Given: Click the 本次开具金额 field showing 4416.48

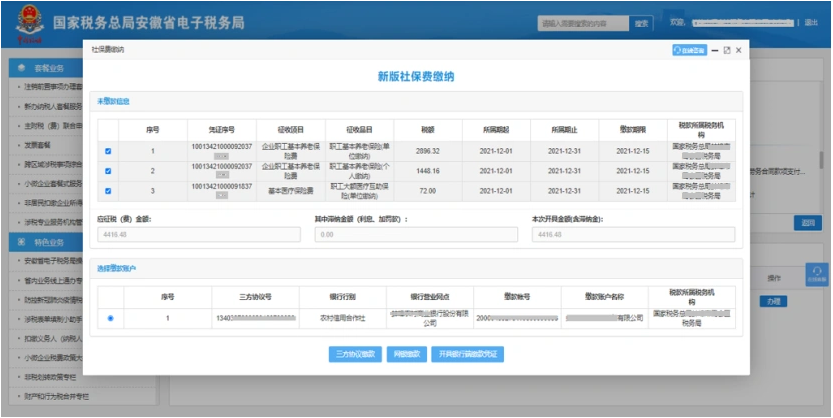Looking at the screenshot, I should tap(633, 234).
